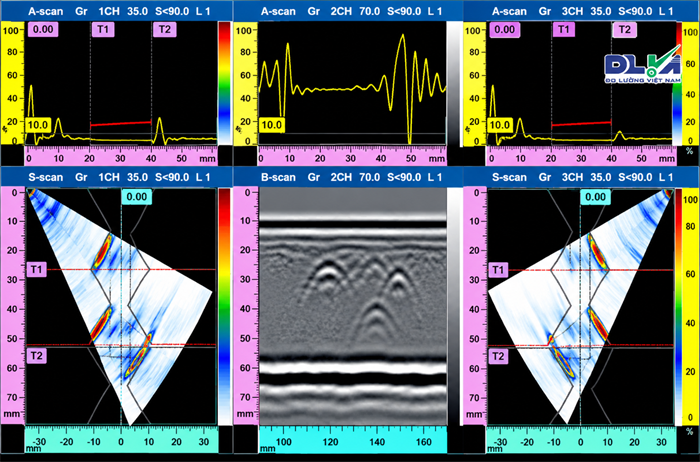Click the 0.00 cursor label in 1CH A-scan
700x462 pixels.
click(x=43, y=30)
